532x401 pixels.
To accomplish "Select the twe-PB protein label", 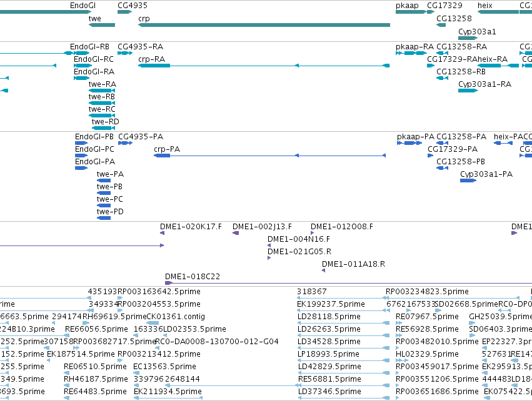I will point(109,187).
